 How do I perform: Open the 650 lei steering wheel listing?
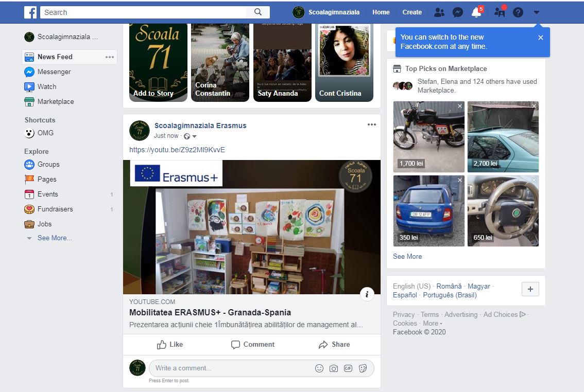point(503,211)
